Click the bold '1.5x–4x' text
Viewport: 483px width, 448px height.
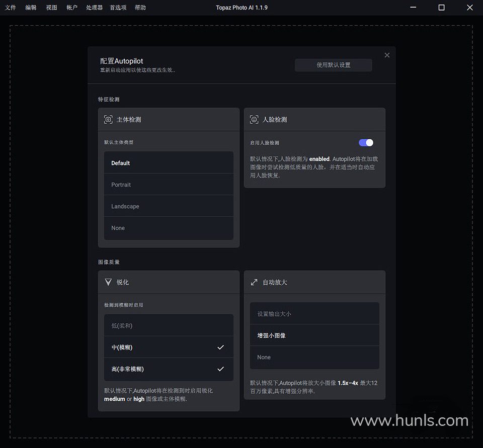348,383
